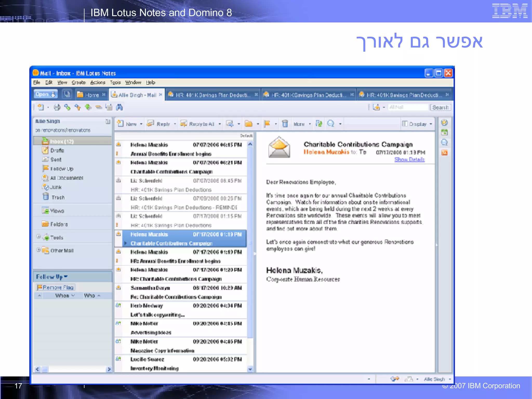This screenshot has width=532, height=399.
Task: Click message list scrollbar down arrow
Action: click(x=250, y=369)
